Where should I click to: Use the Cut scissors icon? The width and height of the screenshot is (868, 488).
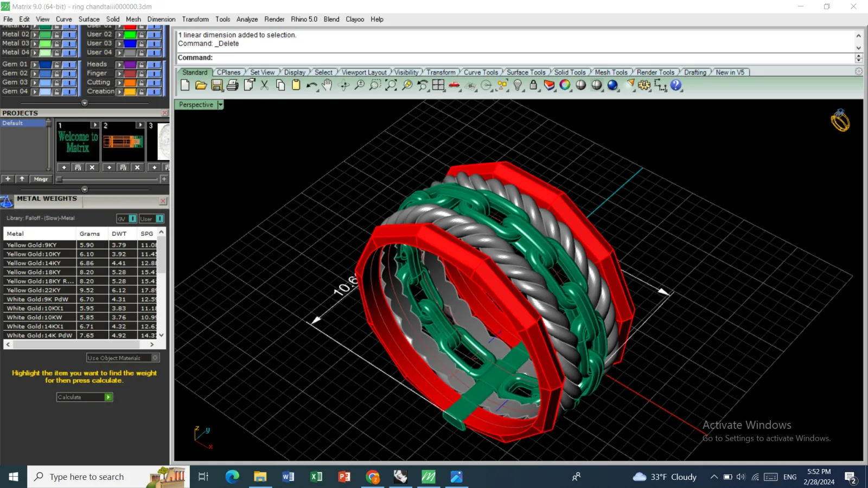click(265, 85)
